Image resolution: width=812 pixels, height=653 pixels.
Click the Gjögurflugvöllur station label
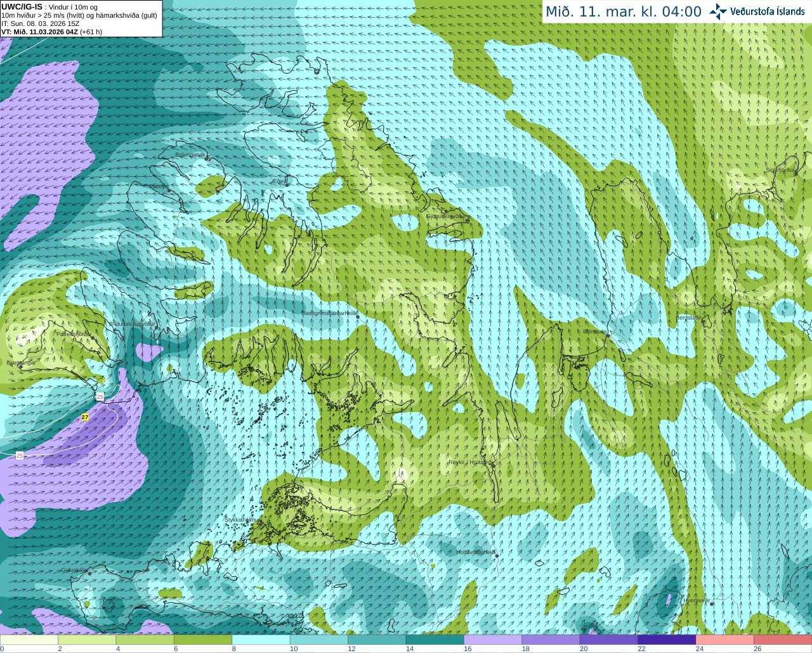(447, 216)
